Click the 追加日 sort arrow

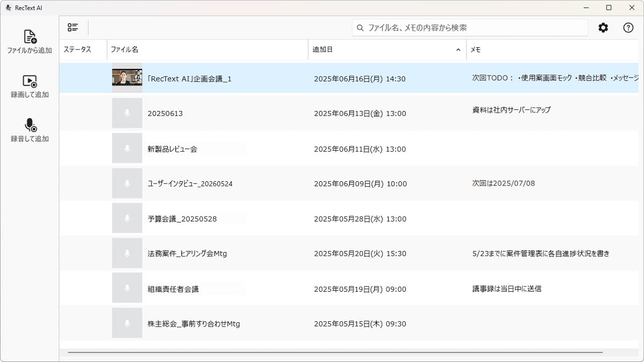(x=458, y=49)
